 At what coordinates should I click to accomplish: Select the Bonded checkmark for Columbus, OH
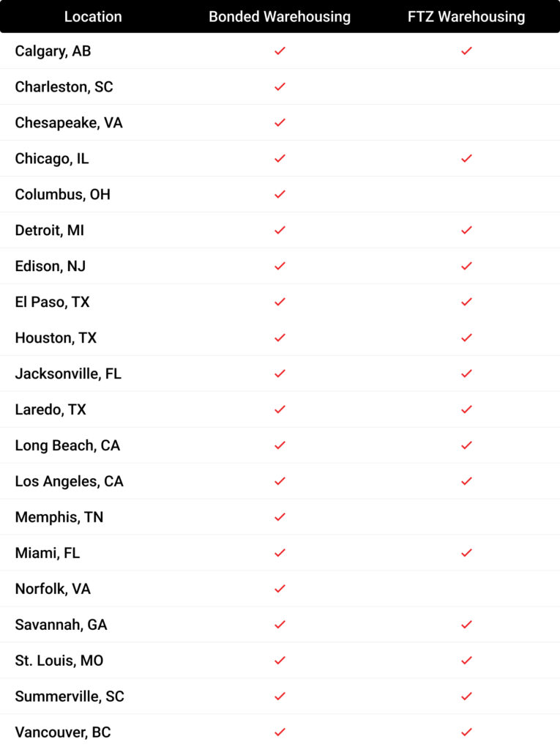pyautogui.click(x=280, y=194)
